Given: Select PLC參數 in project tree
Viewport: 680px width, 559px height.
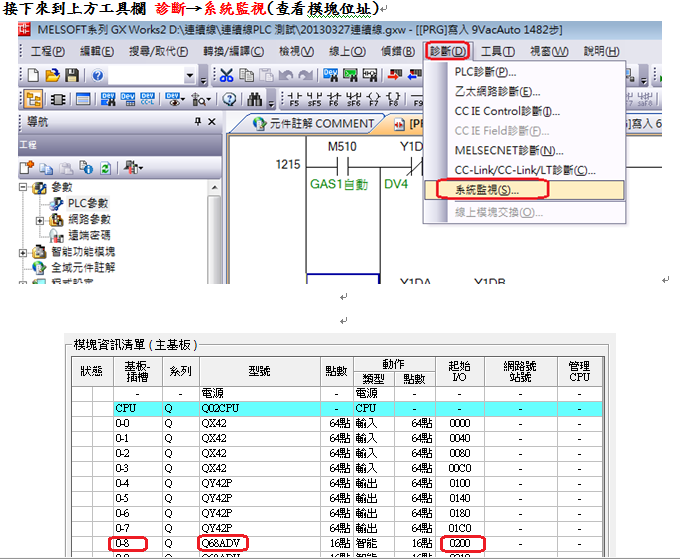Looking at the screenshot, I should (x=89, y=204).
